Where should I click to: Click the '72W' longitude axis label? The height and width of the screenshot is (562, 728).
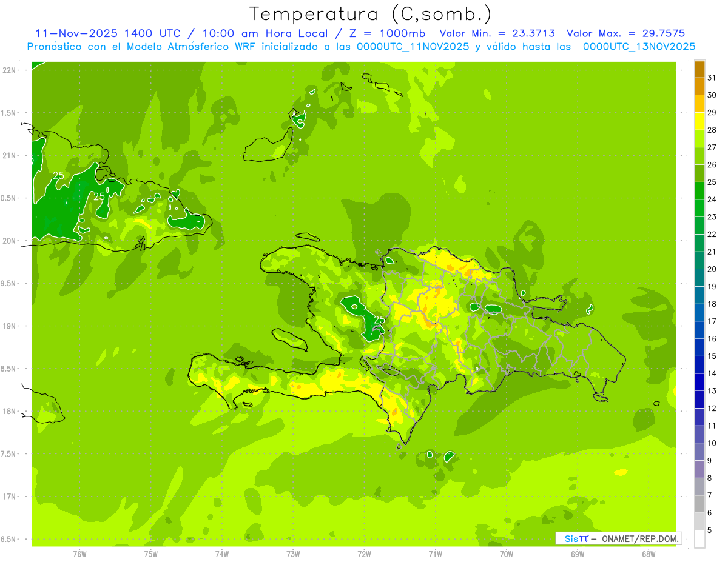[x=364, y=554]
